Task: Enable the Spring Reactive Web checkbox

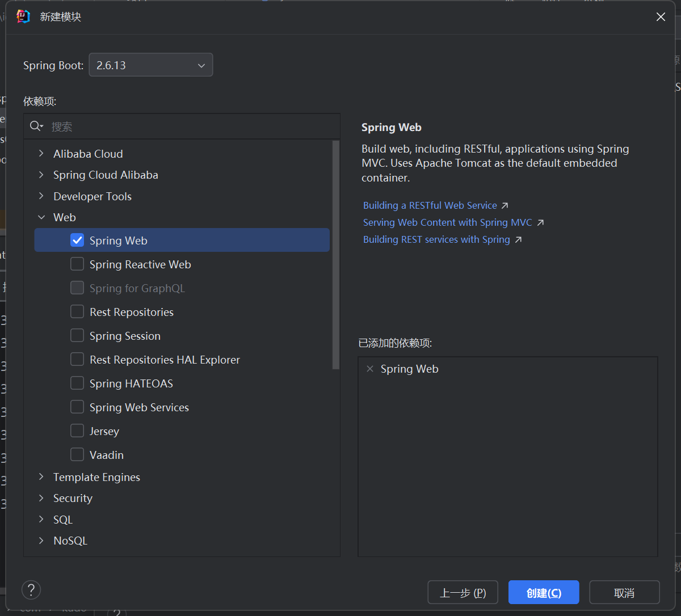Action: tap(77, 264)
